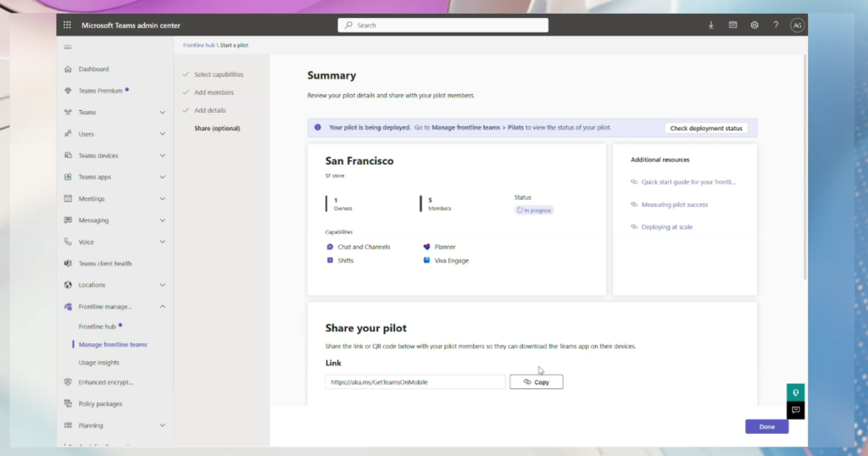Open the feedback chat icon
The image size is (868, 456).
pyautogui.click(x=795, y=410)
